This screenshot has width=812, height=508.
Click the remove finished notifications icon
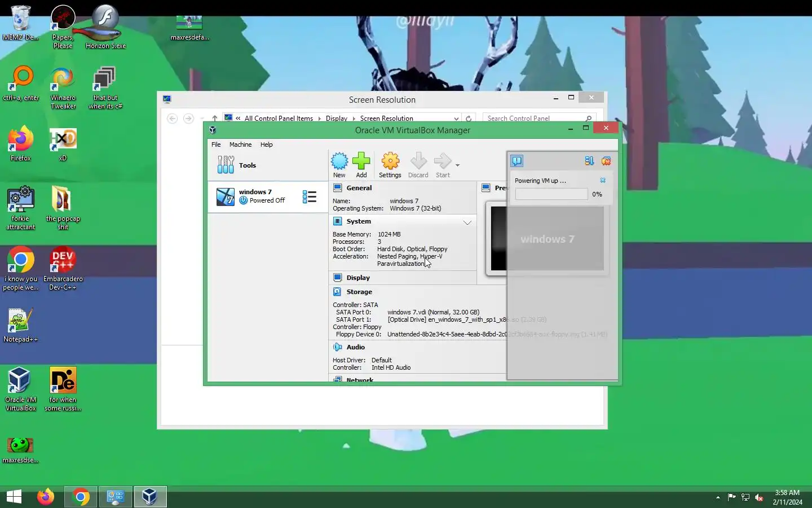(606, 161)
